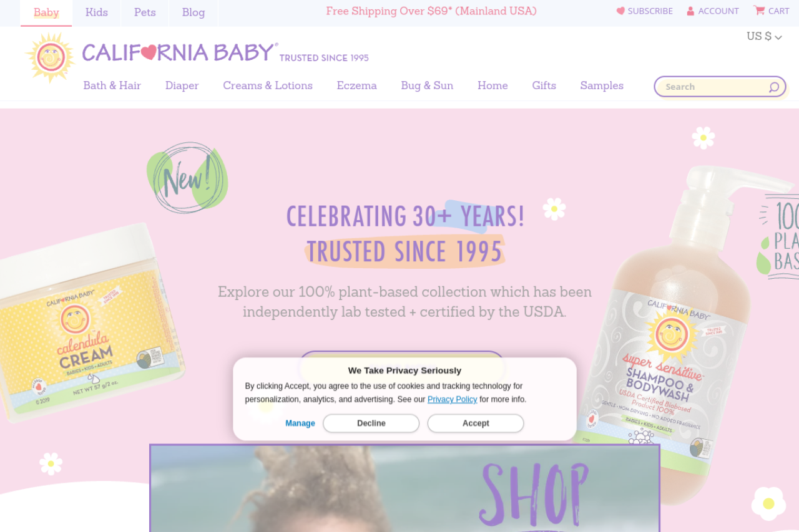Accept the cookie privacy notice
The height and width of the screenshot is (532, 799).
pos(476,423)
